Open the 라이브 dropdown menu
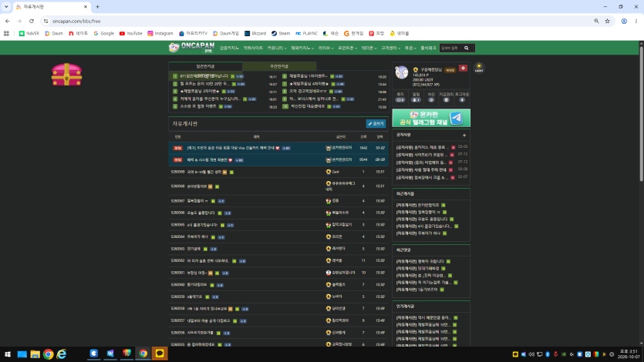The height and width of the screenshot is (362, 644). (x=325, y=48)
